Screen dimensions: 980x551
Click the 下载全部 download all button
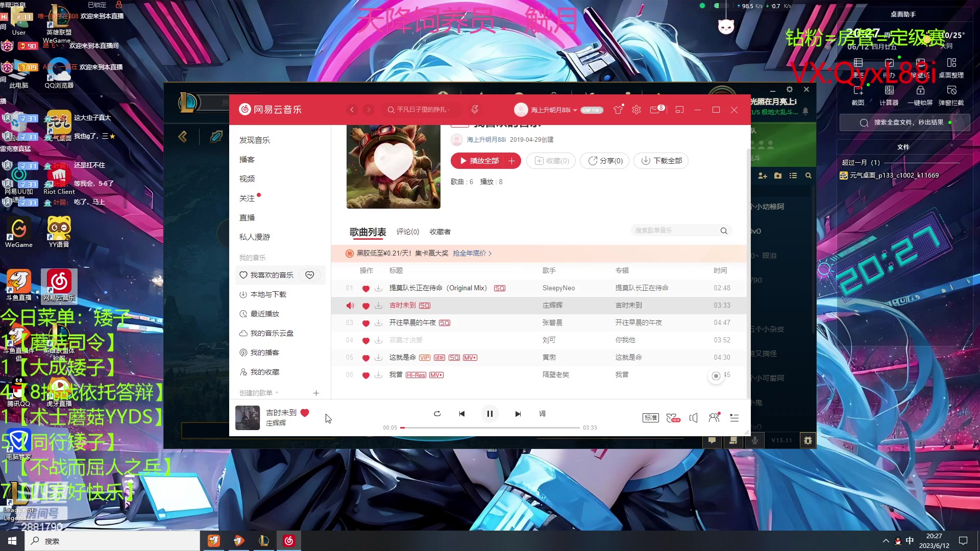(x=661, y=161)
